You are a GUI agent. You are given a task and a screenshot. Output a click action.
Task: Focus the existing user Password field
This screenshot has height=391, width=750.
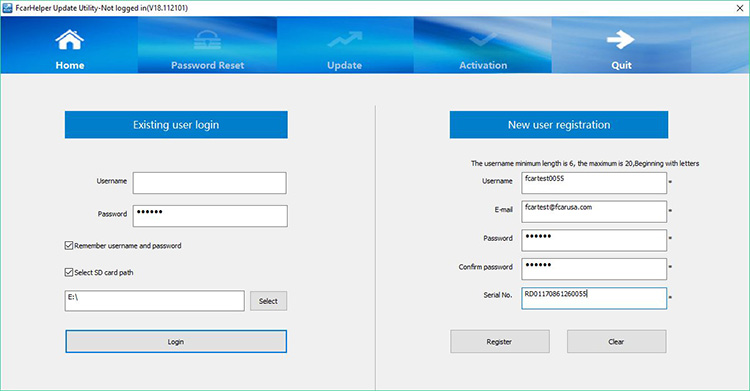pos(210,216)
